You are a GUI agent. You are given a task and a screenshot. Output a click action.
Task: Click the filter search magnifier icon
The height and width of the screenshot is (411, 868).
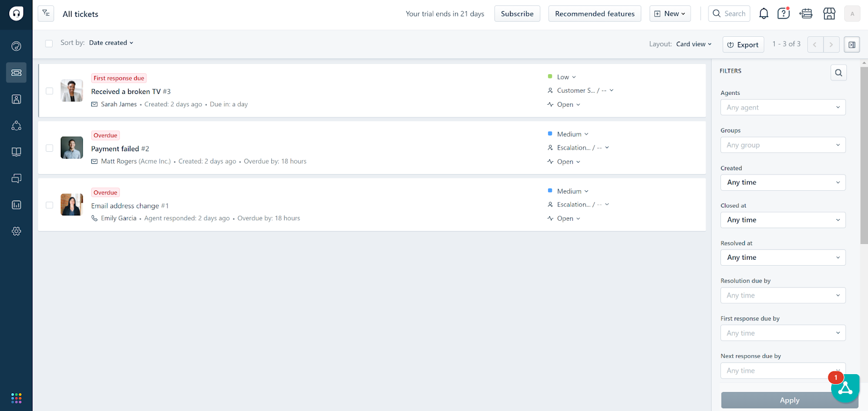(838, 73)
